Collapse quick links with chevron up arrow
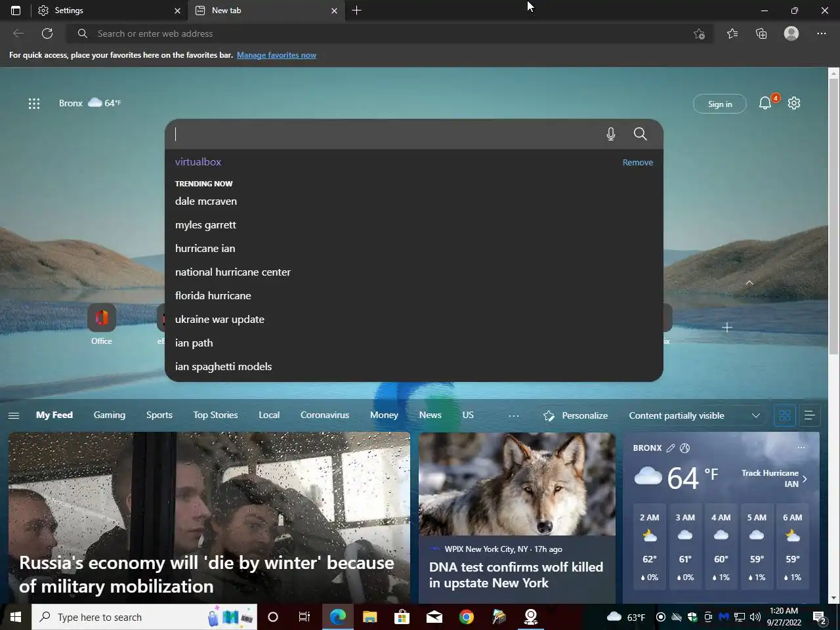 (x=749, y=283)
